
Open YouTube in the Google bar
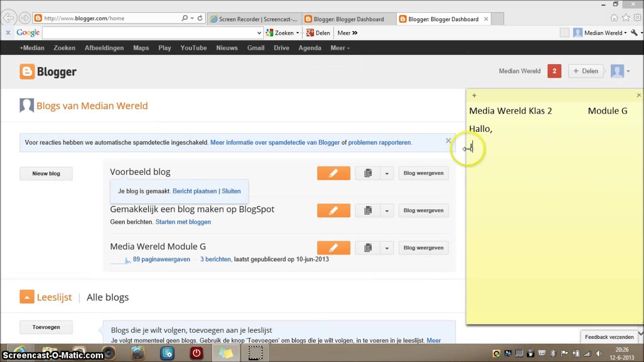click(x=194, y=48)
